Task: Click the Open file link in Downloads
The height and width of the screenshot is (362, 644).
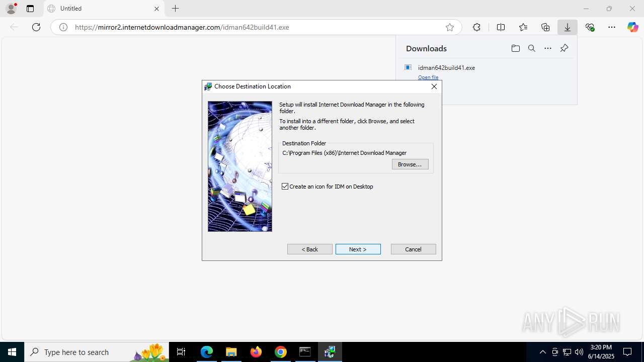Action: pos(428,77)
